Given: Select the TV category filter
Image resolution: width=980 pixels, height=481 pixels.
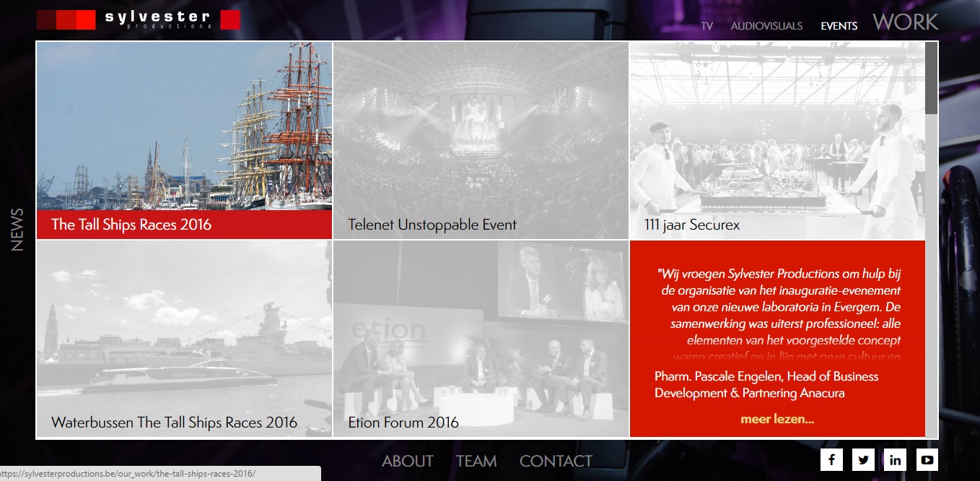Looking at the screenshot, I should tap(706, 26).
